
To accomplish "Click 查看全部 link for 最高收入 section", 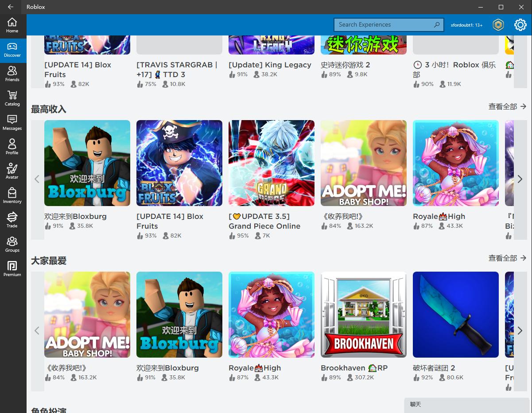I will (x=507, y=106).
